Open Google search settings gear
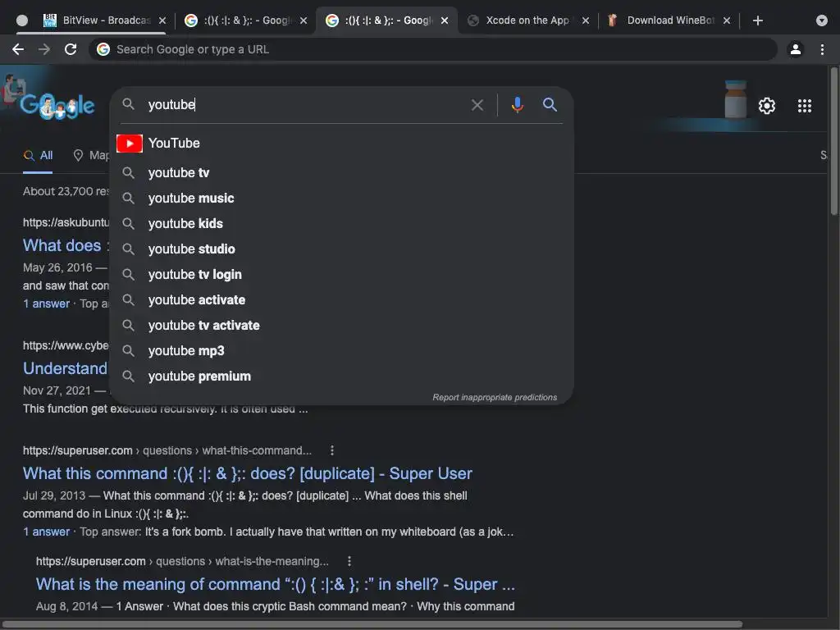 point(767,106)
